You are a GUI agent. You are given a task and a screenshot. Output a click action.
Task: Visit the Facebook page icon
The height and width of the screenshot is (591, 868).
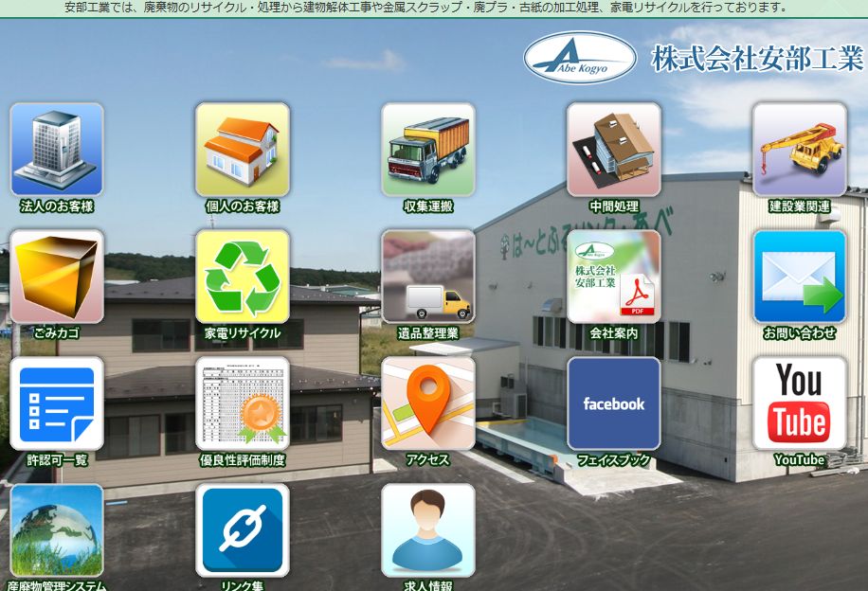[x=614, y=403]
